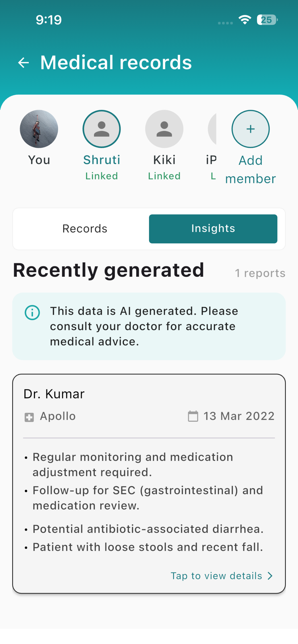This screenshot has width=298, height=644.
Task: Switch to the Records tab
Action: click(85, 229)
